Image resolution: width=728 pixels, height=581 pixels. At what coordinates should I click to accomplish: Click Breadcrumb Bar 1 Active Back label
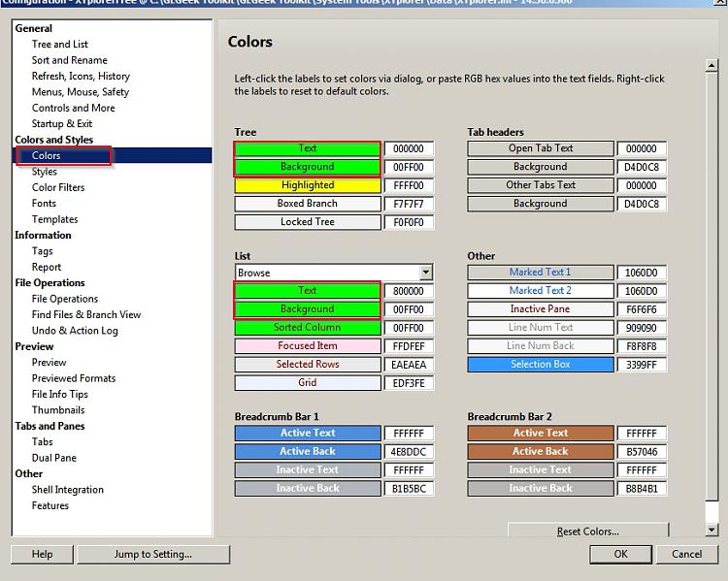(x=308, y=452)
